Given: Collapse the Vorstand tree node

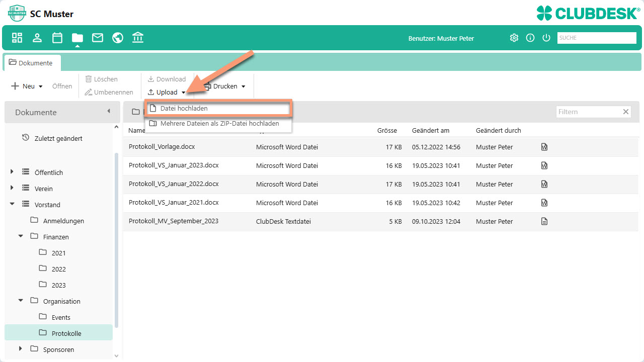Looking at the screenshot, I should pos(12,205).
